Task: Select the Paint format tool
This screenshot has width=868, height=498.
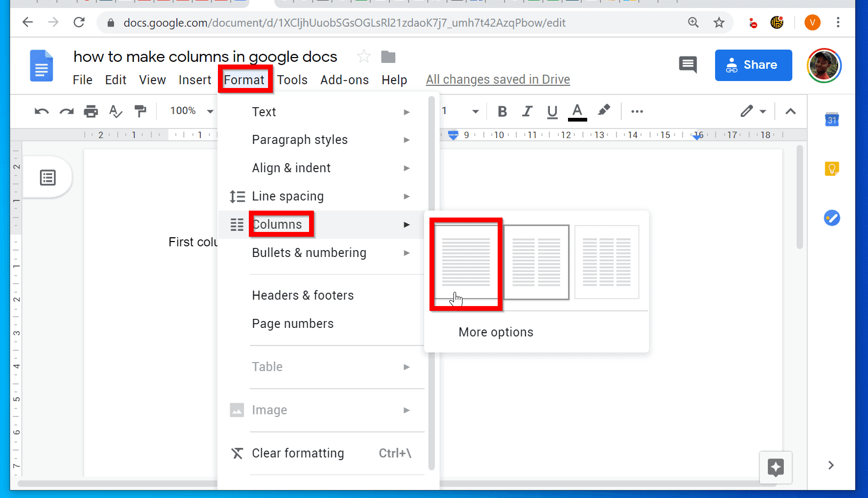Action: [140, 111]
